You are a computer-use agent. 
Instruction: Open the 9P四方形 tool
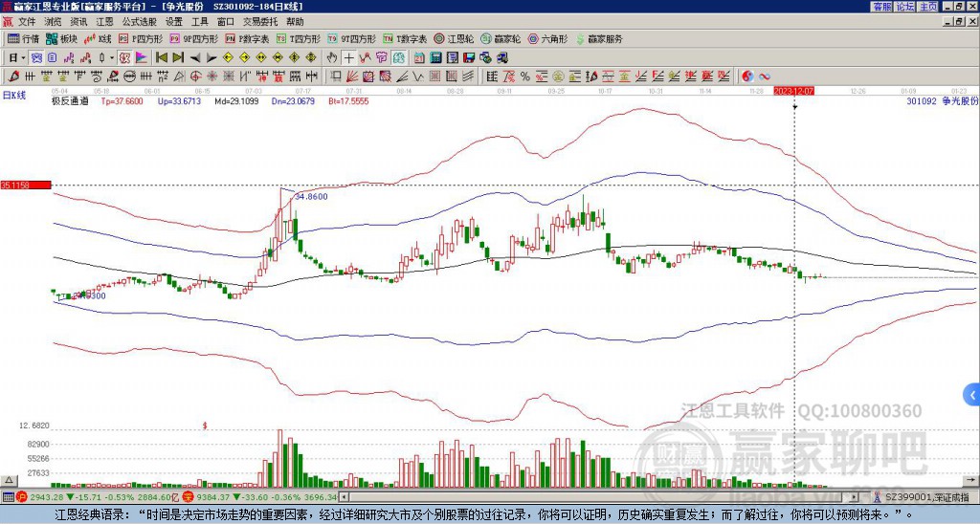tap(193, 38)
